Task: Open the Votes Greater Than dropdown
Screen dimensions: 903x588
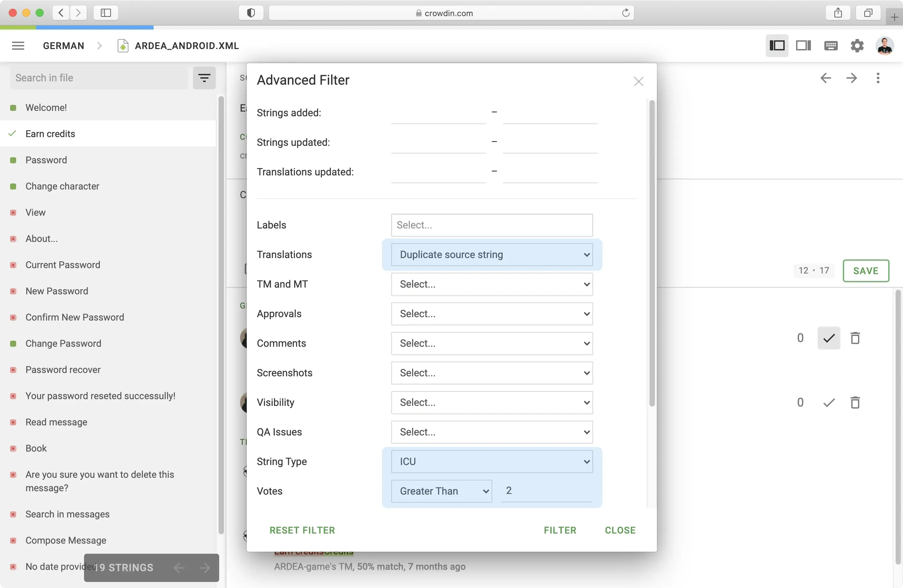Action: (x=441, y=491)
